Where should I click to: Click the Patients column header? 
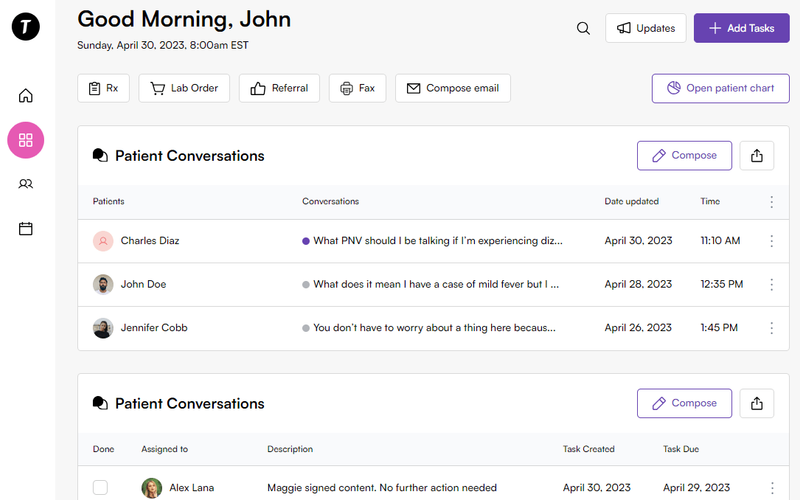(108, 202)
